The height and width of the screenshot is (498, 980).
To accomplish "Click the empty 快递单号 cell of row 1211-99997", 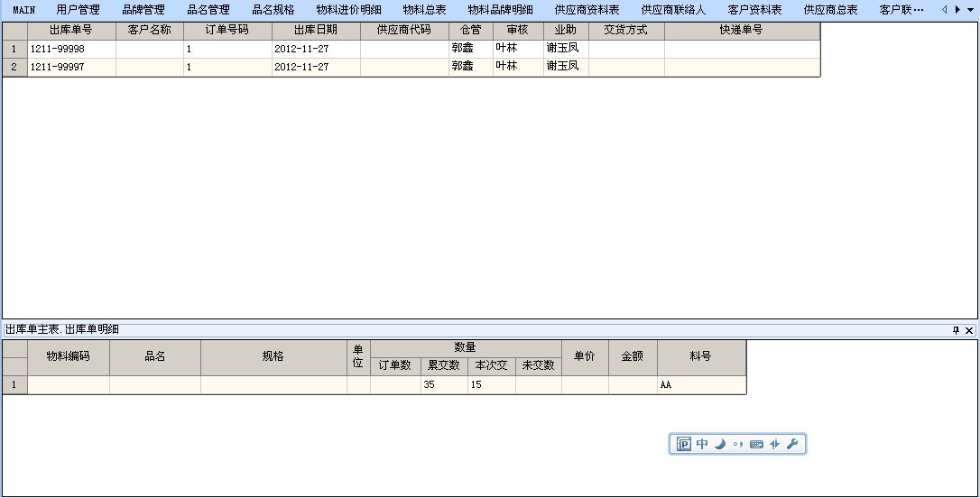I will 742,67.
